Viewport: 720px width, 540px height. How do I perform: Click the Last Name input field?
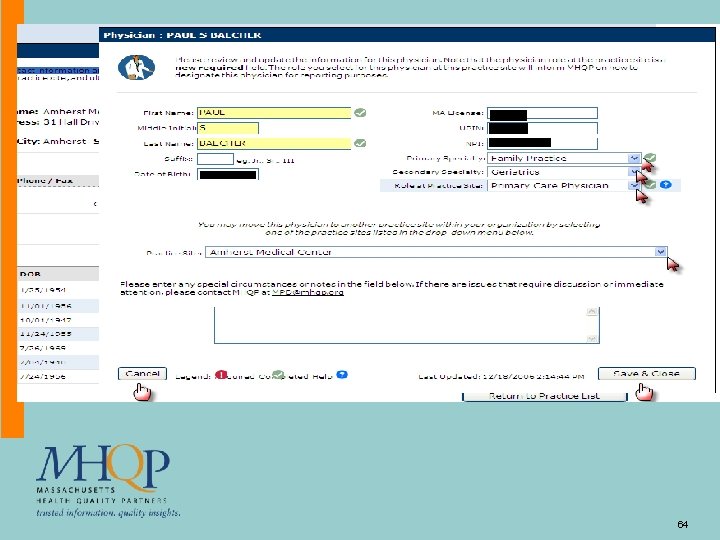click(274, 143)
